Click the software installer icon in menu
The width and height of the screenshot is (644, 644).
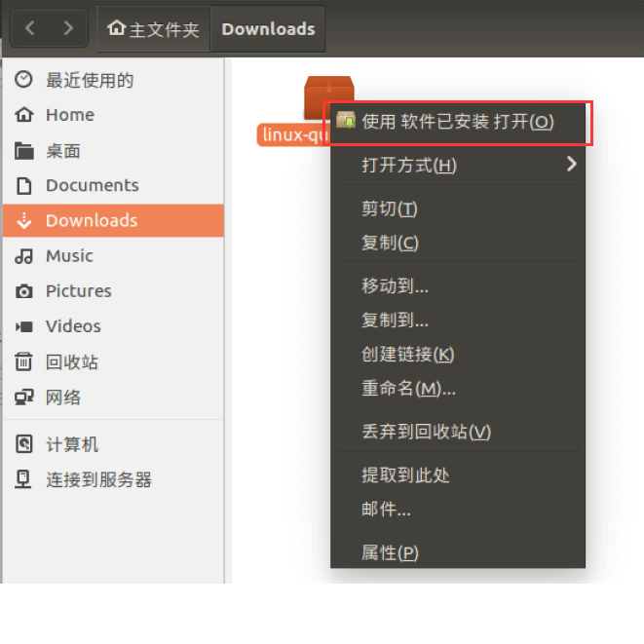pos(346,120)
